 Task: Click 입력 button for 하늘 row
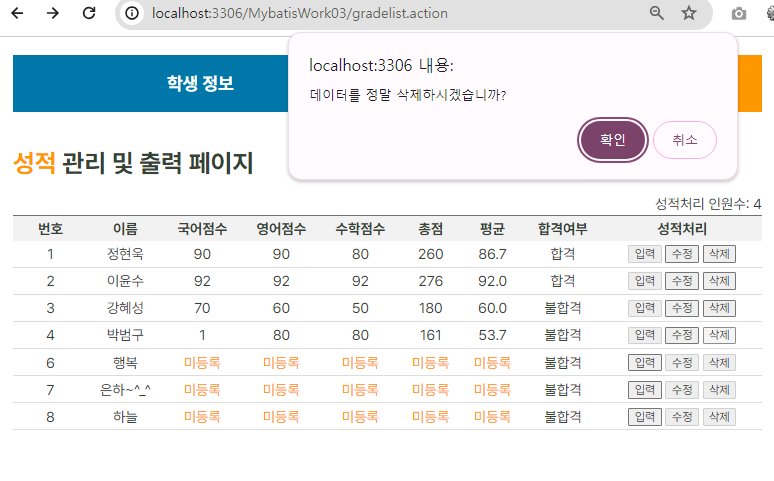pyautogui.click(x=645, y=417)
